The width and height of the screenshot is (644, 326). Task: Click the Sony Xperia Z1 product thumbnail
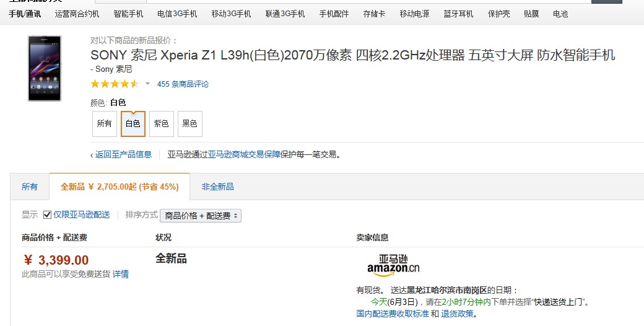[45, 68]
